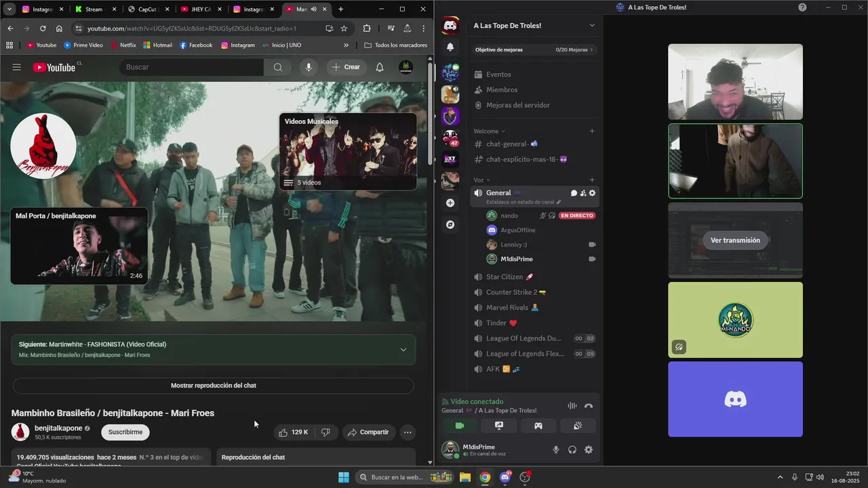Switch to CapCut browser tab
This screenshot has height=488, width=868.
click(149, 9)
